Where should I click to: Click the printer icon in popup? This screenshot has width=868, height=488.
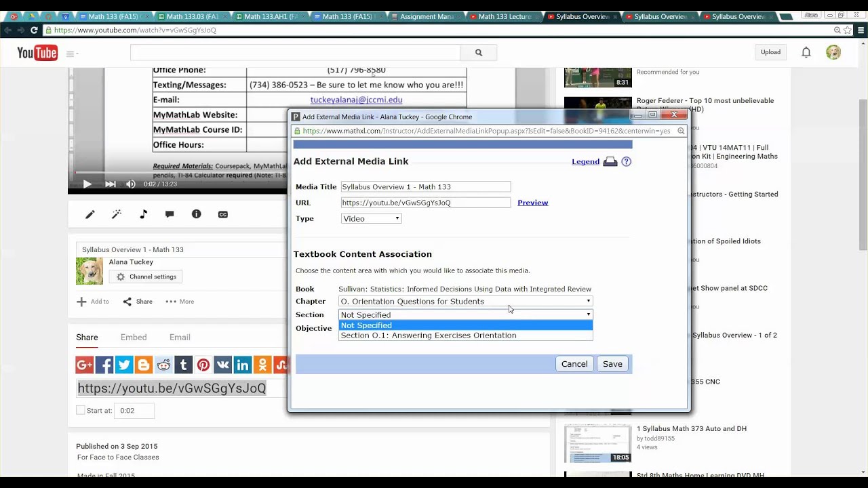click(x=610, y=161)
